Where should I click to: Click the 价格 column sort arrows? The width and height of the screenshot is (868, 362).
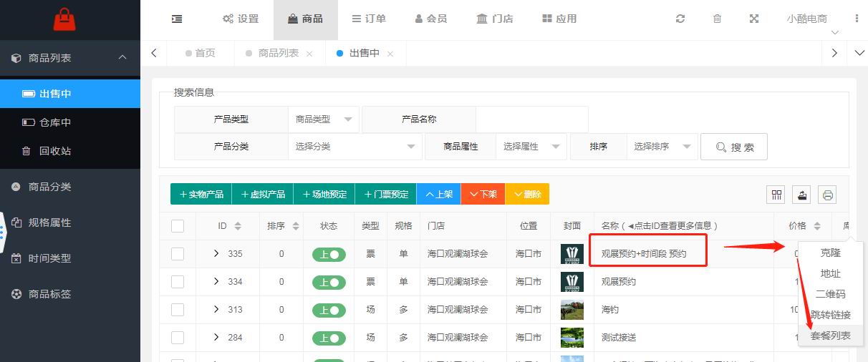coord(817,226)
